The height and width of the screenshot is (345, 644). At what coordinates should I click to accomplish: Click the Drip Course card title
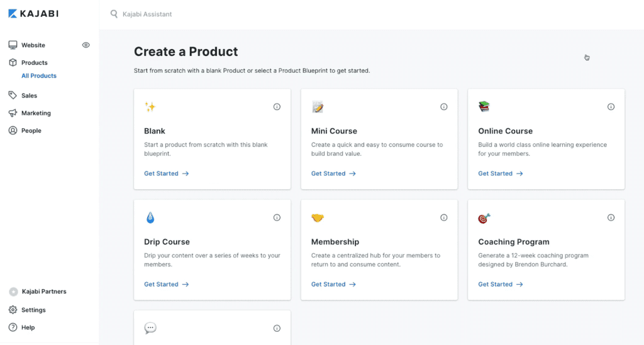point(167,242)
